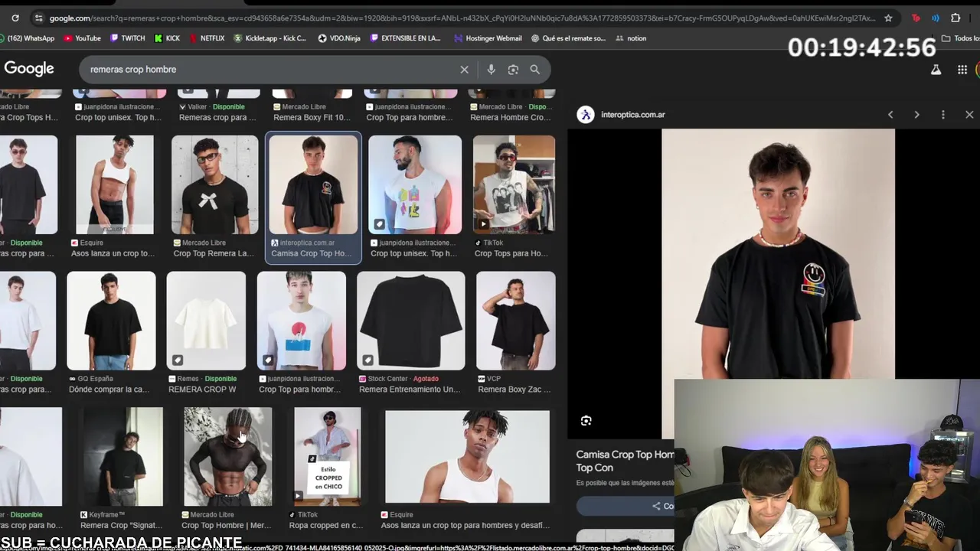This screenshot has height=551, width=980.
Task: Click 'Remera Boxy Fit 10...' Mercado Libre caption
Action: 312,118
